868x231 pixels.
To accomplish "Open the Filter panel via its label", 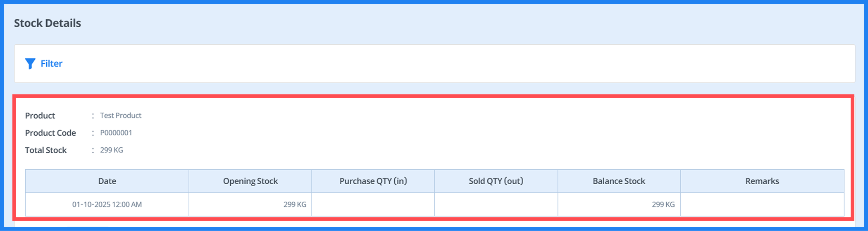I will pyautogui.click(x=51, y=64).
